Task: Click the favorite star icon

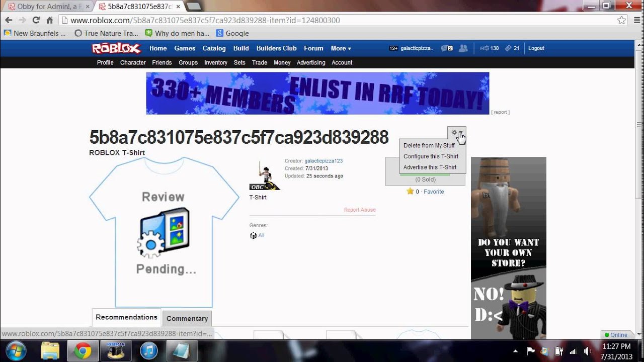Action: [x=410, y=191]
